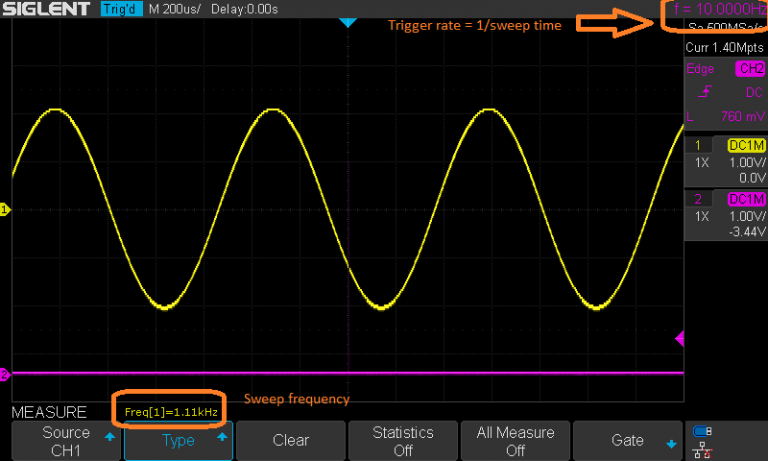
Task: Open the Source CH1 selector
Action: coord(65,440)
